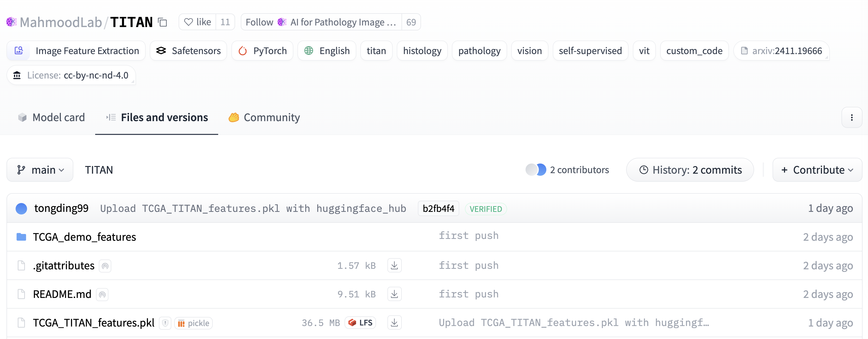The height and width of the screenshot is (339, 868).
Task: Switch to the Model card tab
Action: click(51, 117)
